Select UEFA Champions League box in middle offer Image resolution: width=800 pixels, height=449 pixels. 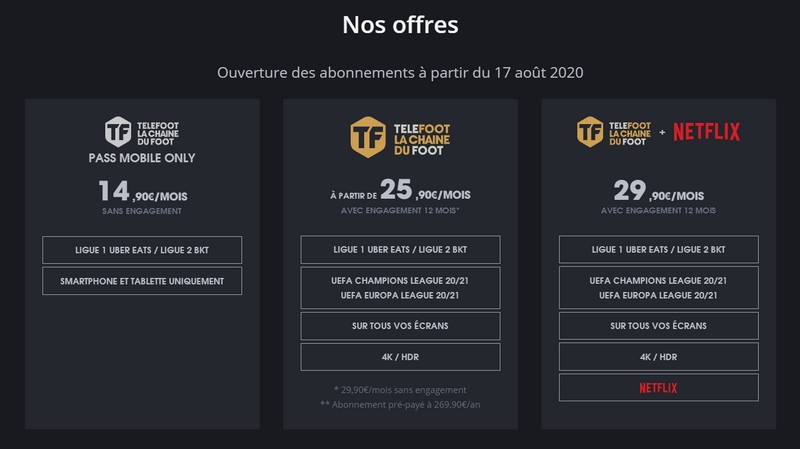point(400,288)
